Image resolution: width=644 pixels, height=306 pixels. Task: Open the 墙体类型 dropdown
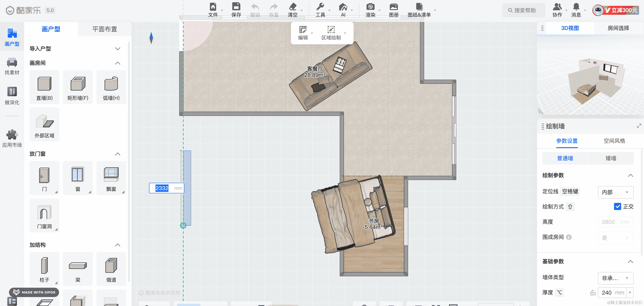click(x=616, y=278)
